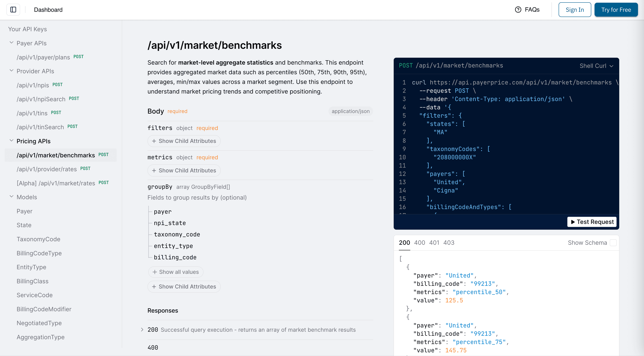644x356 pixels.
Task: Enable the Show Schema checkbox
Action: (x=613, y=242)
